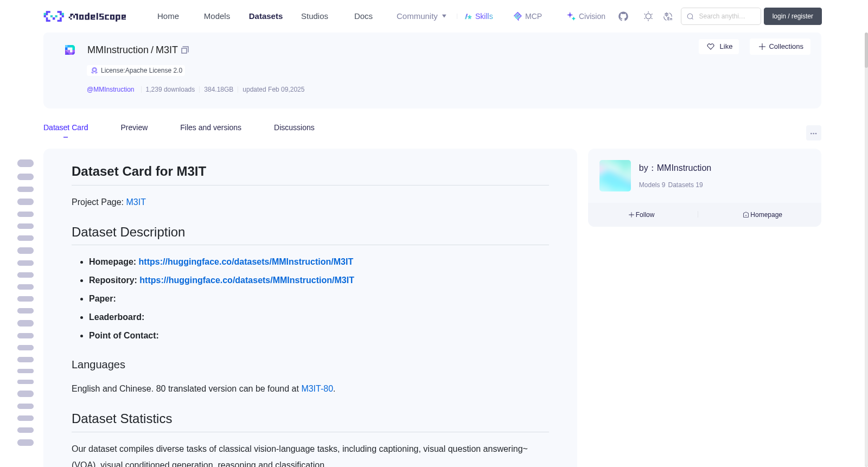Click the "Paper:" bullet text
The height and width of the screenshot is (467, 868).
(103, 298)
